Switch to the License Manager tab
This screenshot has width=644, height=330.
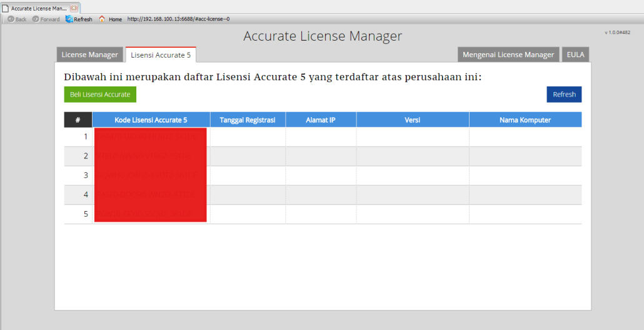point(89,55)
